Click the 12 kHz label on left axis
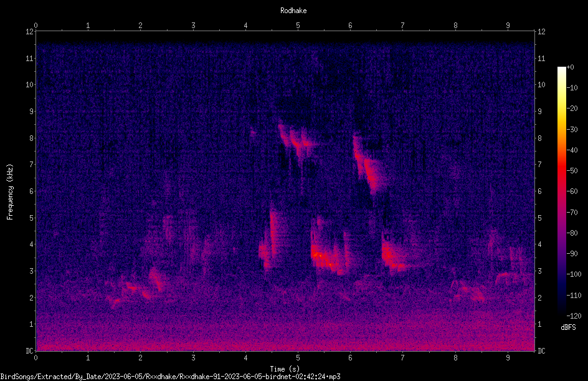 (x=30, y=32)
